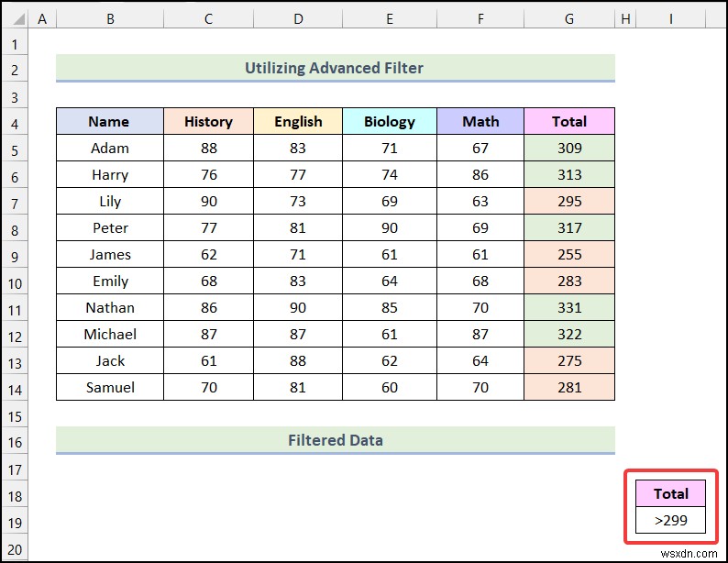Image resolution: width=728 pixels, height=563 pixels.
Task: Select Emily's total cell 283
Action: [x=569, y=281]
